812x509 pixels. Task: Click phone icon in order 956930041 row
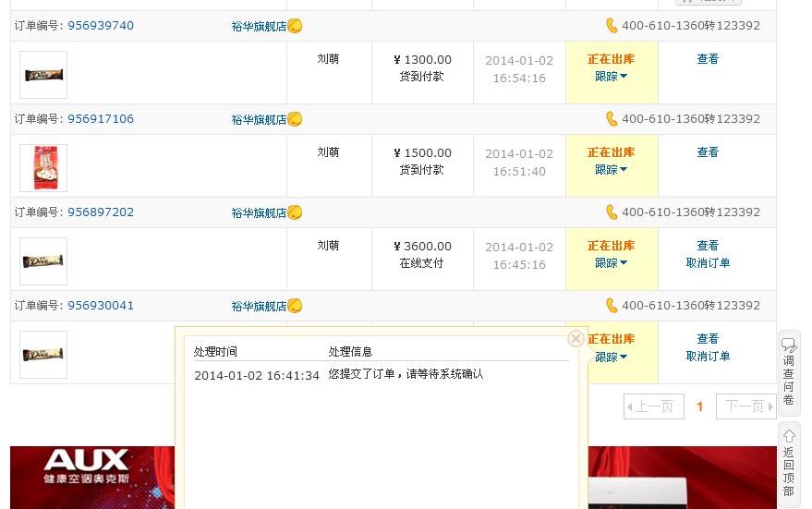click(x=612, y=305)
